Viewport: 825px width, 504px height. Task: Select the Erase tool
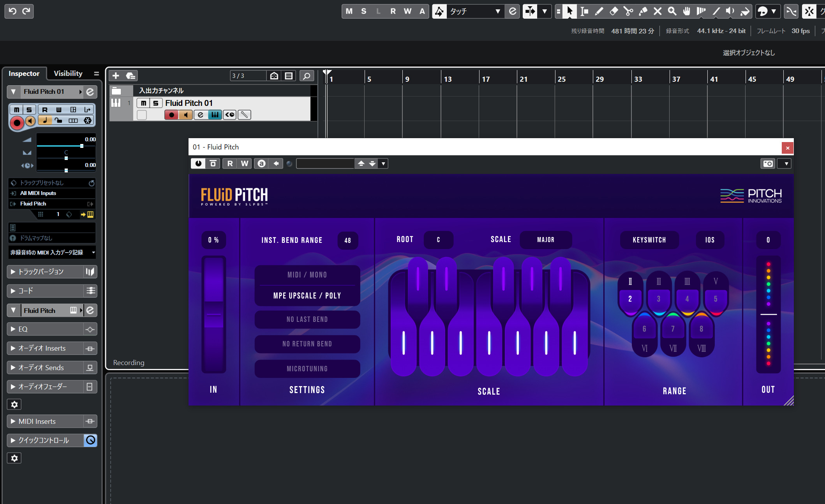(x=613, y=11)
